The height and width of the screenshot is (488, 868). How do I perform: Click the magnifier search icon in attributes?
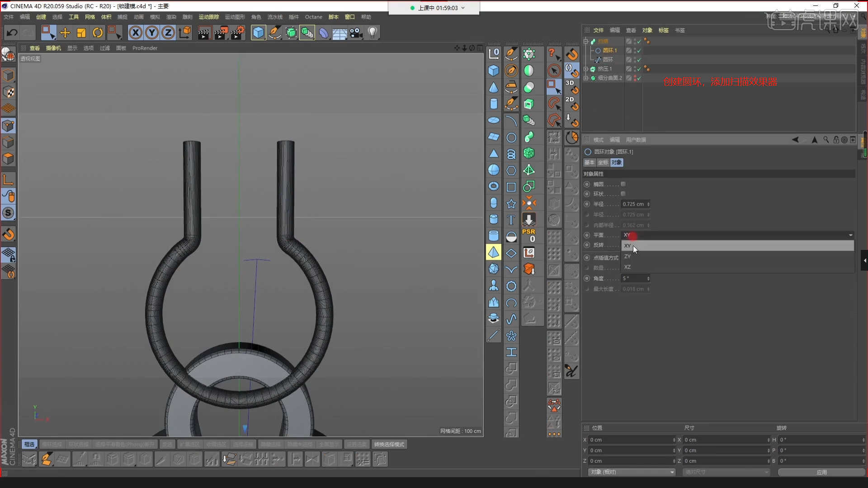[x=826, y=140]
